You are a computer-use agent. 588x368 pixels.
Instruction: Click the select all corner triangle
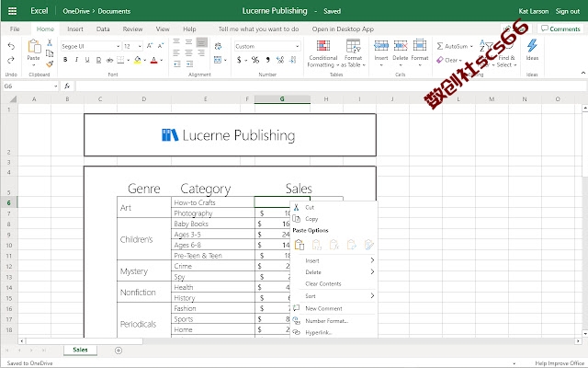pyautogui.click(x=13, y=99)
